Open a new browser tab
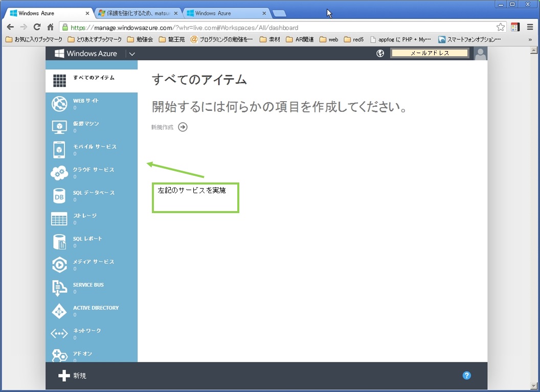Image resolution: width=540 pixels, height=392 pixels. [x=279, y=13]
